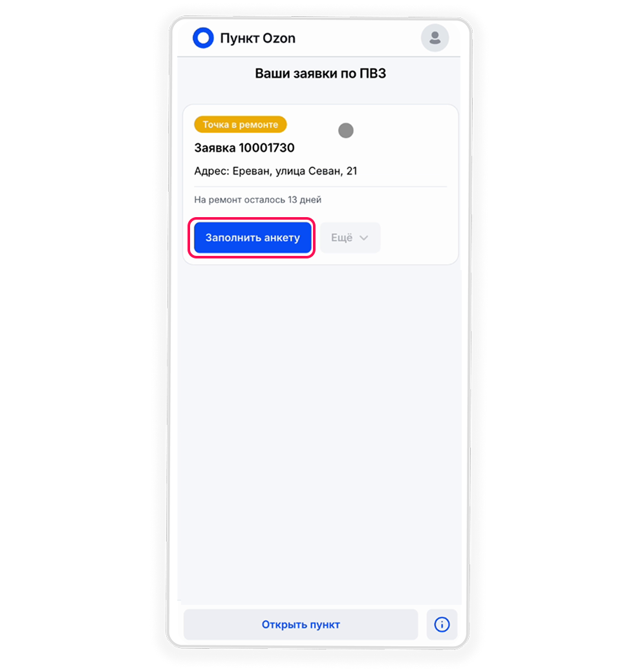Screen dimensions: 635x672
Task: Click the empty page area below the card
Action: 319,428
